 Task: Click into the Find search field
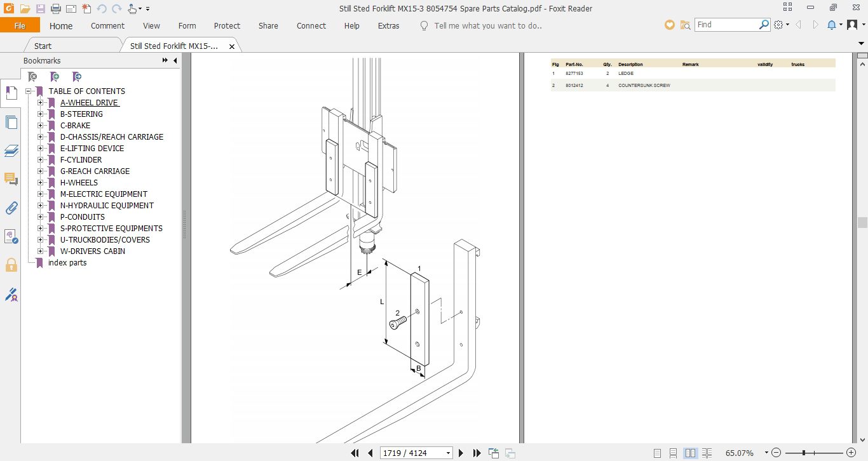(x=726, y=25)
